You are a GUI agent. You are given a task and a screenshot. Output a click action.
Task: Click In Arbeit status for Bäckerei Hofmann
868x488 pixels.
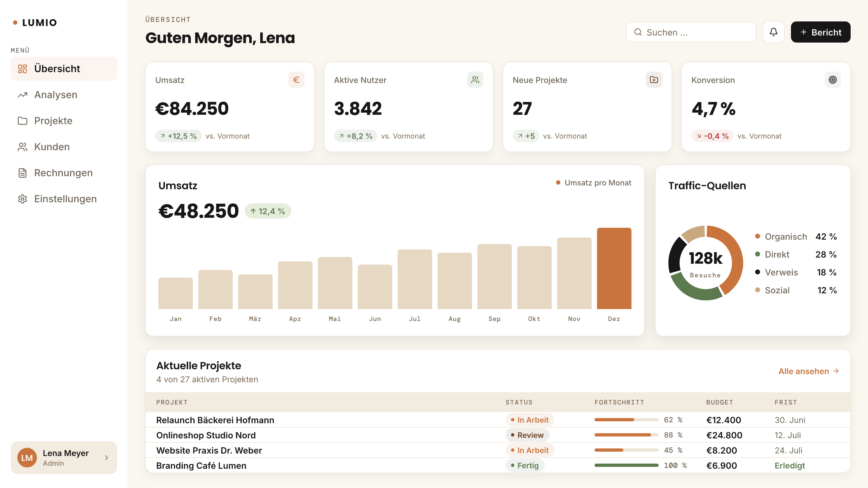[530, 420]
